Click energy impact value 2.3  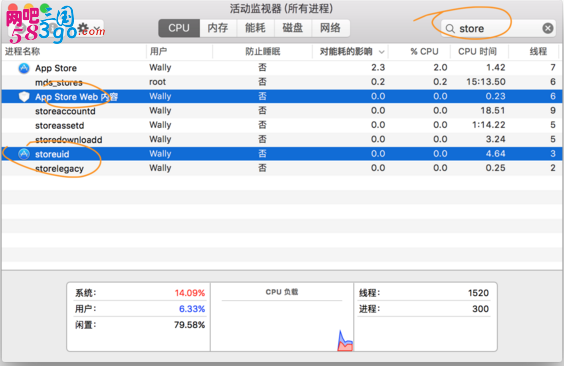tap(378, 68)
